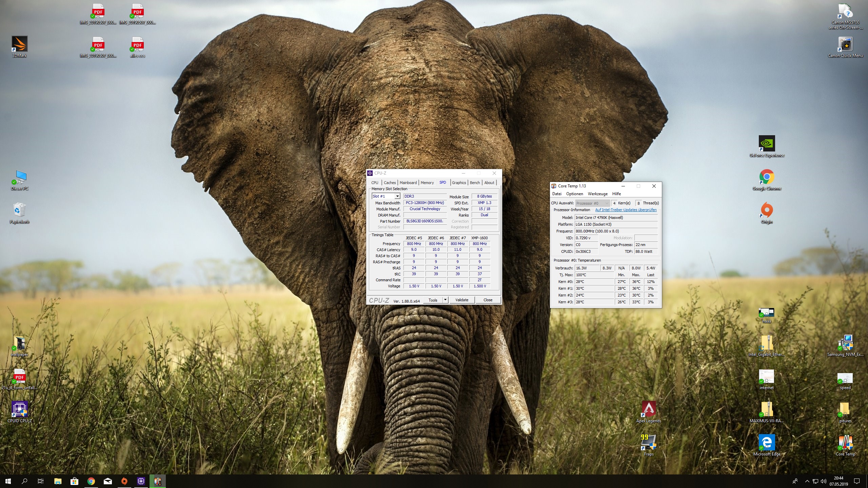Click the Validate button in CPU-Z

[461, 300]
